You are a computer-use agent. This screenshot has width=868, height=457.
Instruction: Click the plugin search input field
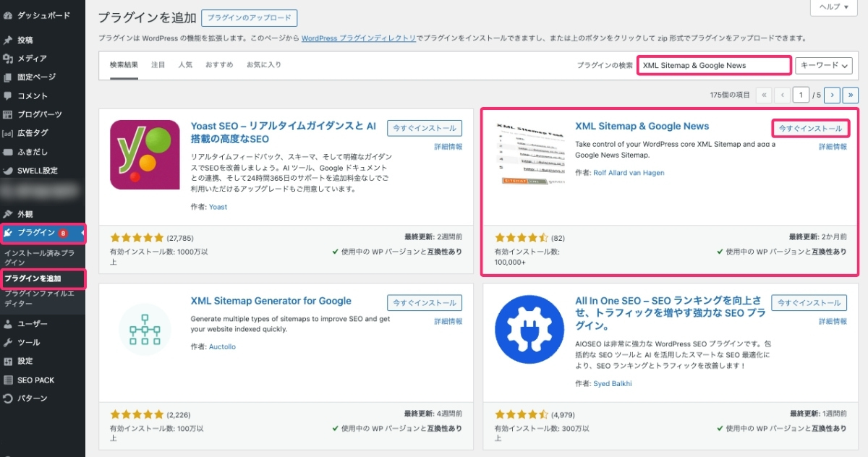tap(714, 65)
